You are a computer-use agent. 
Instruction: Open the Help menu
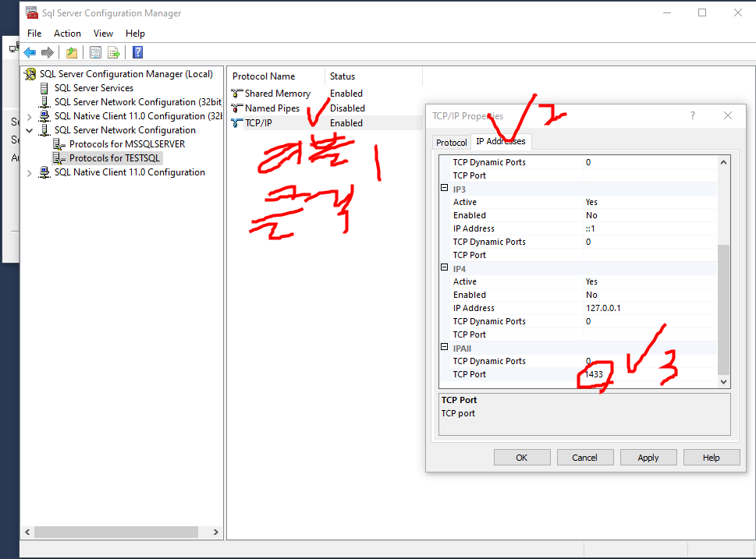[x=135, y=34]
